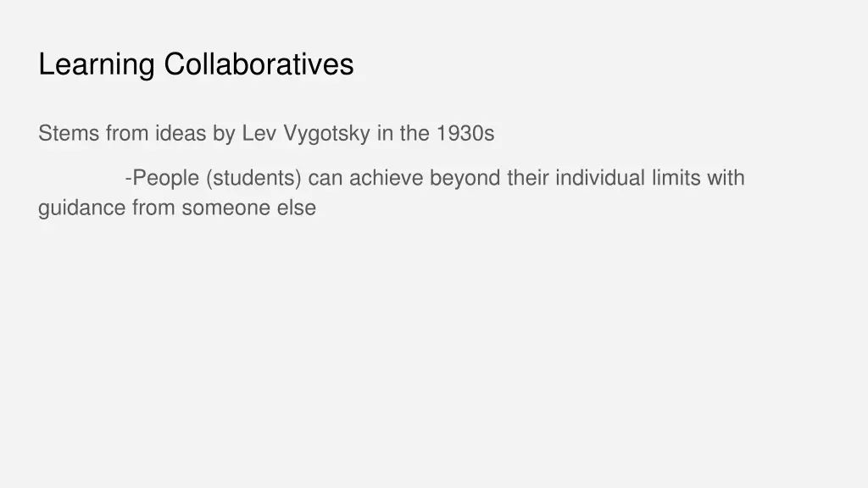
Task: Click the word 'individual' in the bullet
Action: (600, 179)
